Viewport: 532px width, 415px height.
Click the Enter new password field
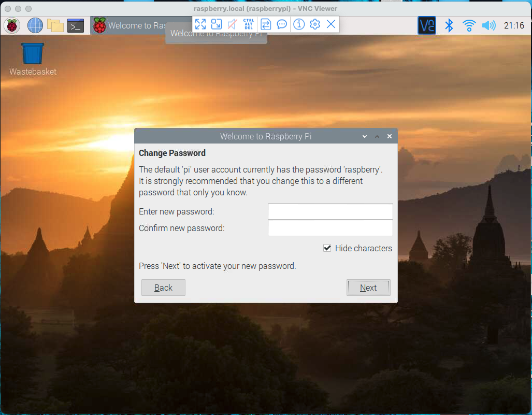[330, 211]
